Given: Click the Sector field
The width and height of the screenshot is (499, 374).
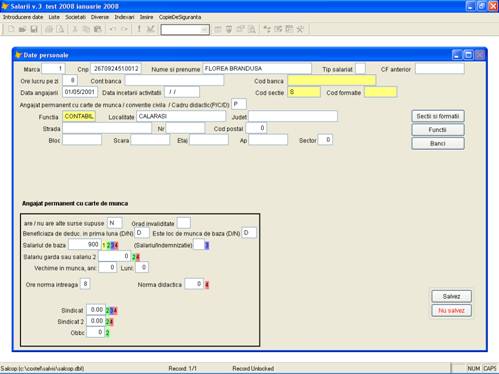Looking at the screenshot, I should coord(325,140).
